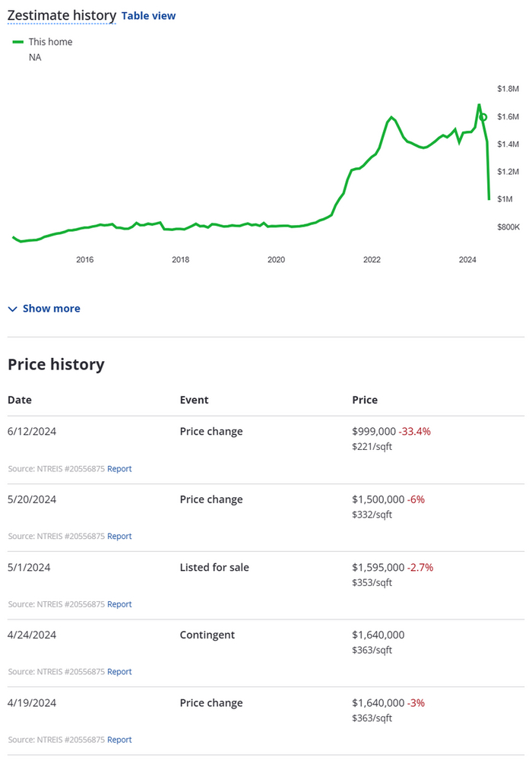
Task: Switch to Table view
Action: coord(148,16)
